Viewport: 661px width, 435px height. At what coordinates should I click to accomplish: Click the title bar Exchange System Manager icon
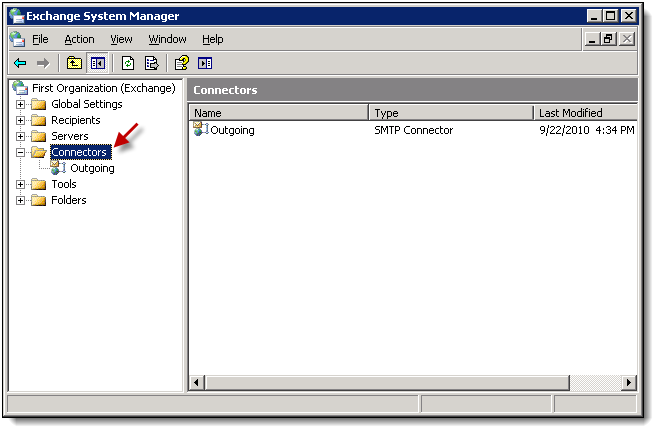[17, 16]
